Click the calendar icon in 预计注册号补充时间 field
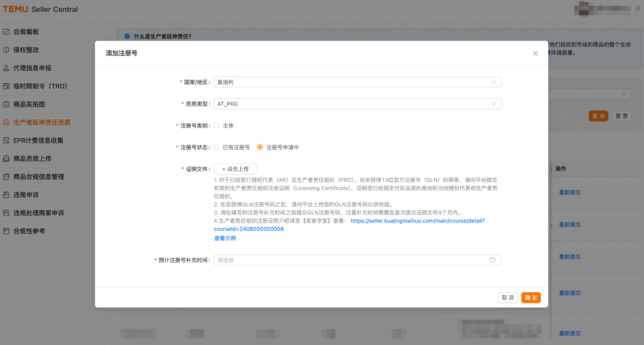The width and height of the screenshot is (644, 345). (x=493, y=260)
